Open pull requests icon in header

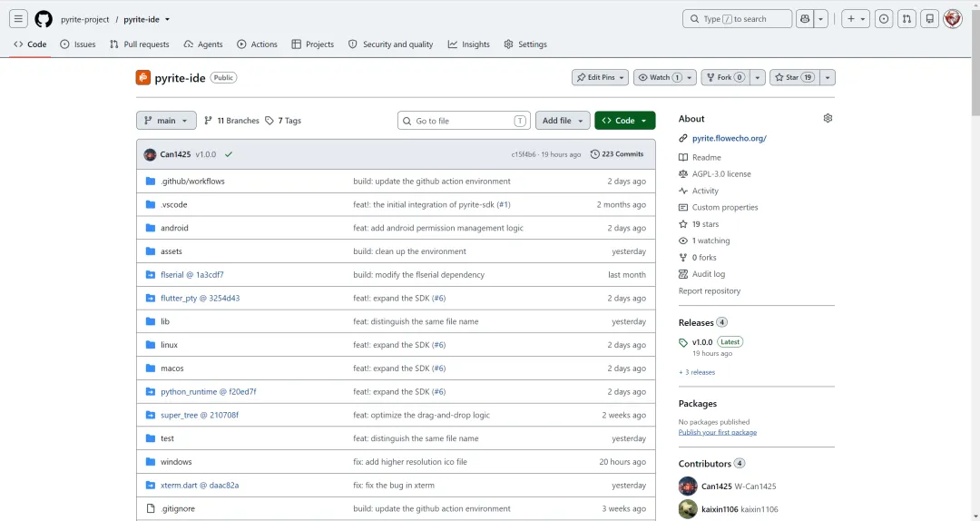tap(906, 19)
